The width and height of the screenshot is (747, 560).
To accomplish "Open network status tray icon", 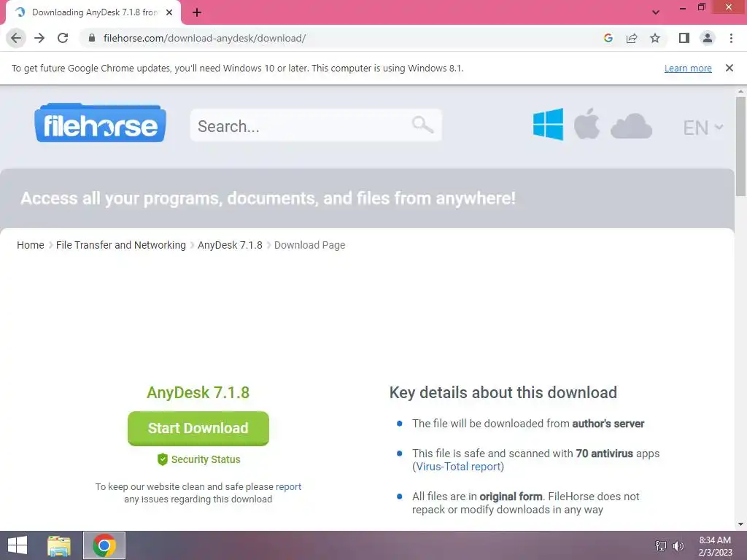I will [x=661, y=545].
